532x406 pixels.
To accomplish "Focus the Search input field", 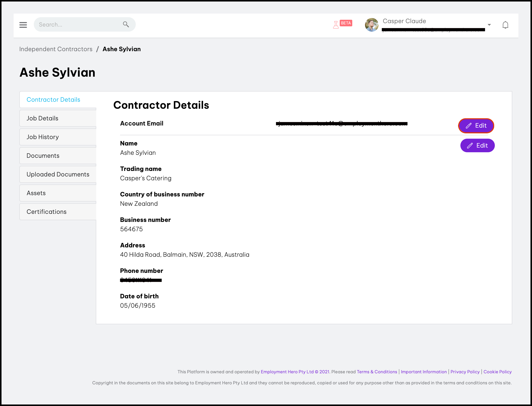I will coord(77,24).
